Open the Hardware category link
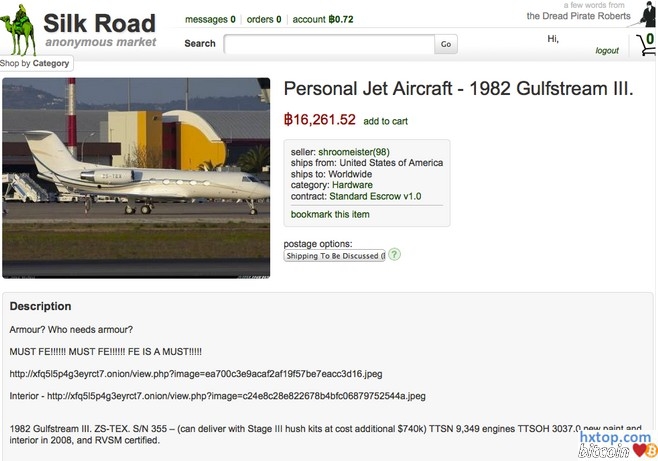Screen dimensions: 658x461 click(353, 185)
